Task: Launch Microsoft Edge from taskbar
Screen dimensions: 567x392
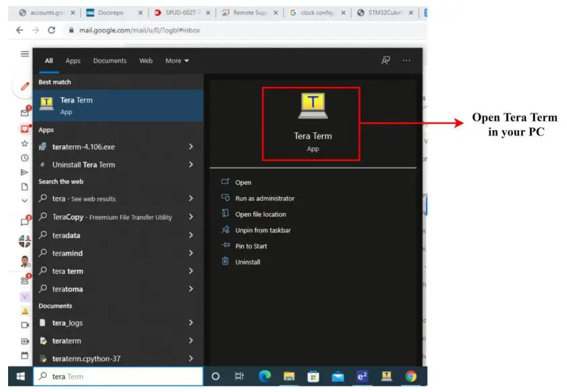Action: pos(265,376)
